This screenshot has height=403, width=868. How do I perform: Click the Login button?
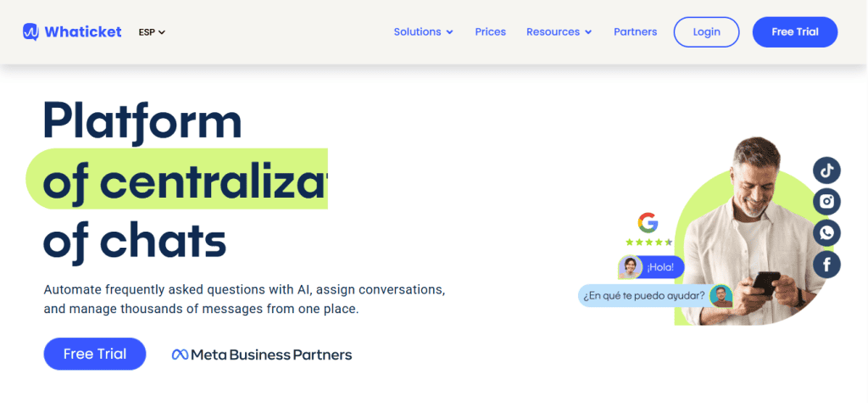click(706, 32)
